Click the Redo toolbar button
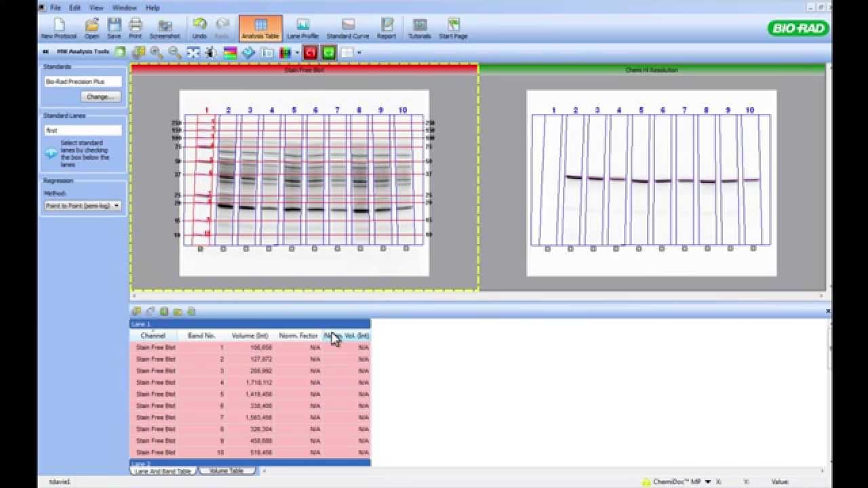Viewport: 868px width, 488px height. tap(222, 28)
